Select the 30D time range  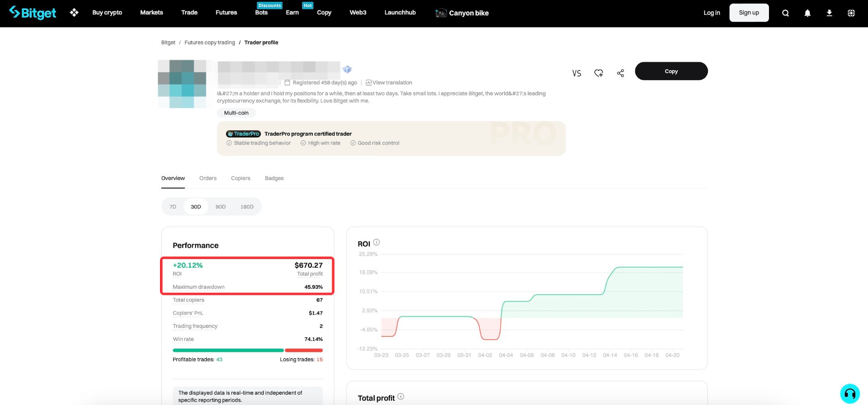(196, 207)
